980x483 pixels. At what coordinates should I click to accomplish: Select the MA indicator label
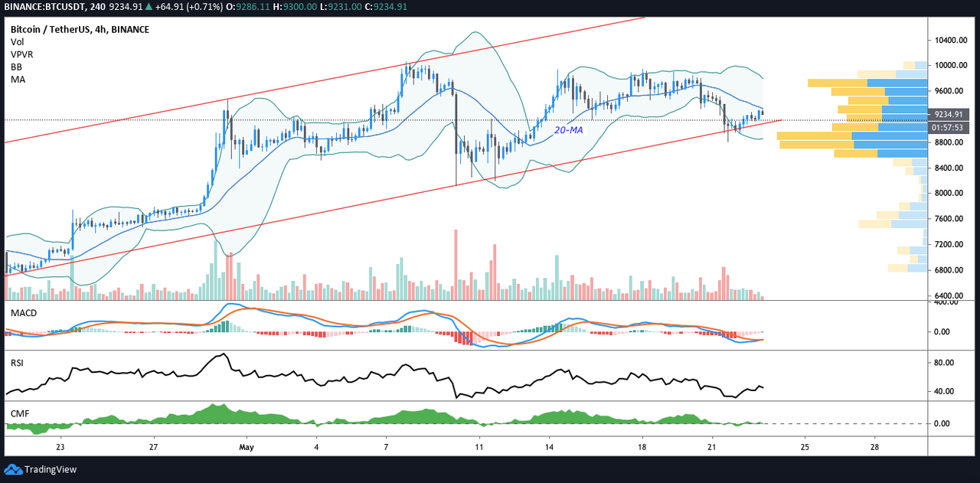coord(18,79)
